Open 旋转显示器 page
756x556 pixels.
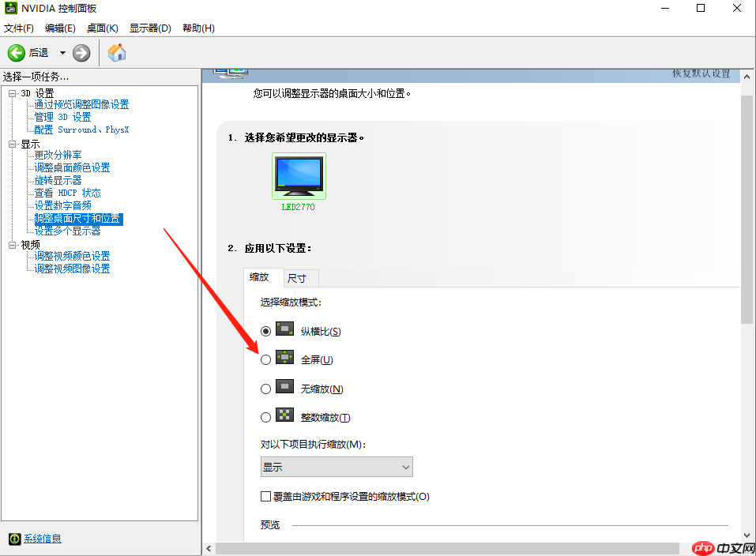pyautogui.click(x=58, y=180)
